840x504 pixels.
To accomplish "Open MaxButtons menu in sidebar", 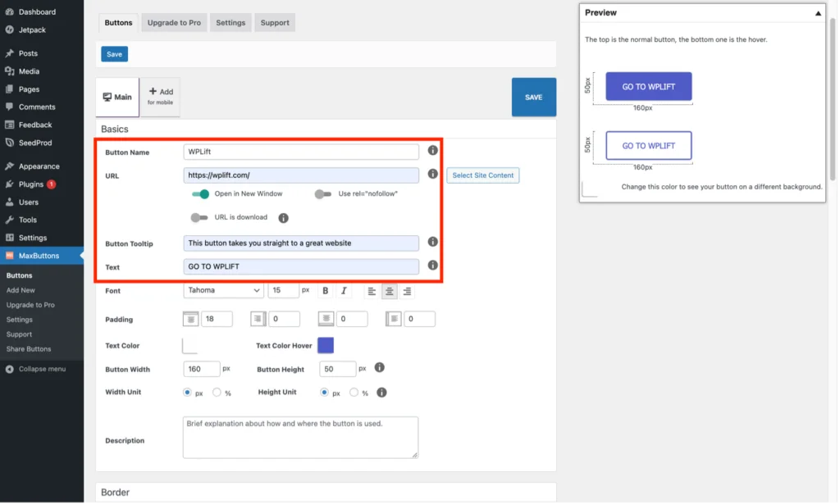I will pos(42,257).
